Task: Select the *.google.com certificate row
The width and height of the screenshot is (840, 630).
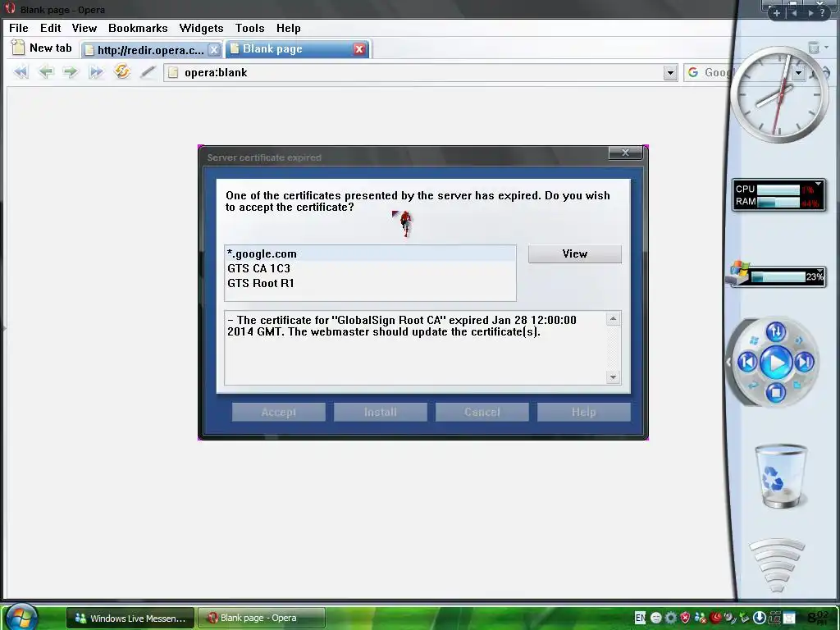Action: pyautogui.click(x=370, y=254)
